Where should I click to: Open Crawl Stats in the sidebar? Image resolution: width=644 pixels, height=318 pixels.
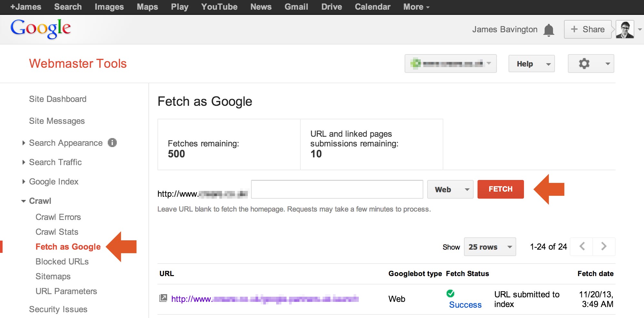coord(57,232)
